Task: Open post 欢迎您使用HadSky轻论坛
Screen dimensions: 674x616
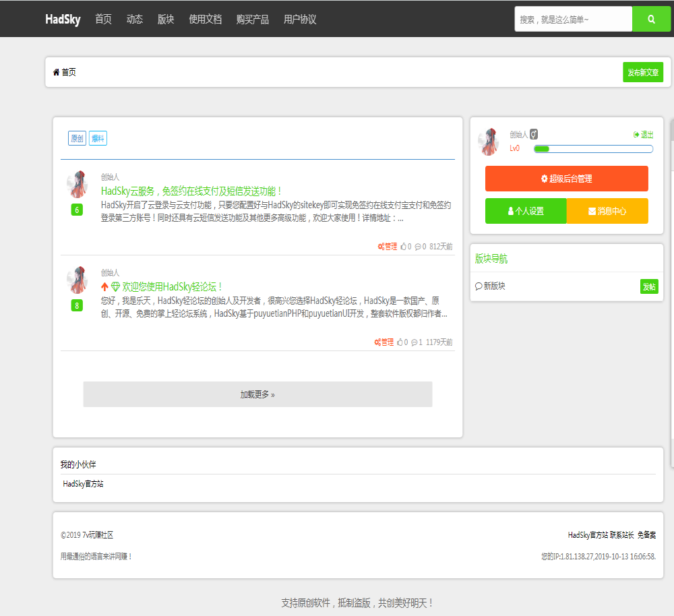Action: [172, 286]
